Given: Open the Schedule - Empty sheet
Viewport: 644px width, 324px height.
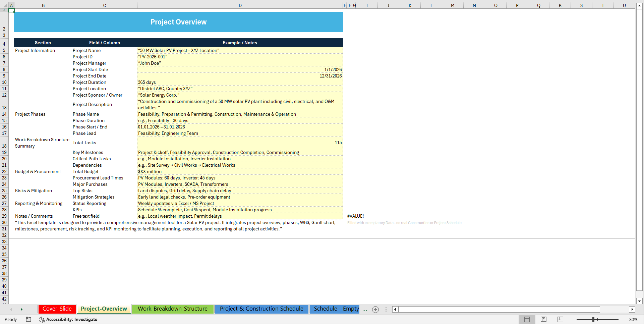Looking at the screenshot, I should coord(335,309).
